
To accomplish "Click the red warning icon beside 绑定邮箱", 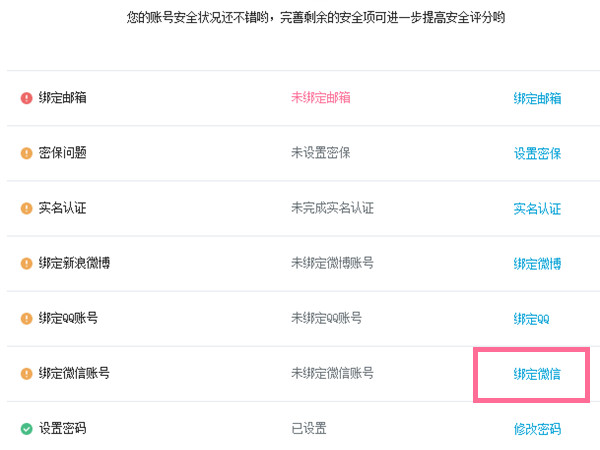I will [26, 98].
